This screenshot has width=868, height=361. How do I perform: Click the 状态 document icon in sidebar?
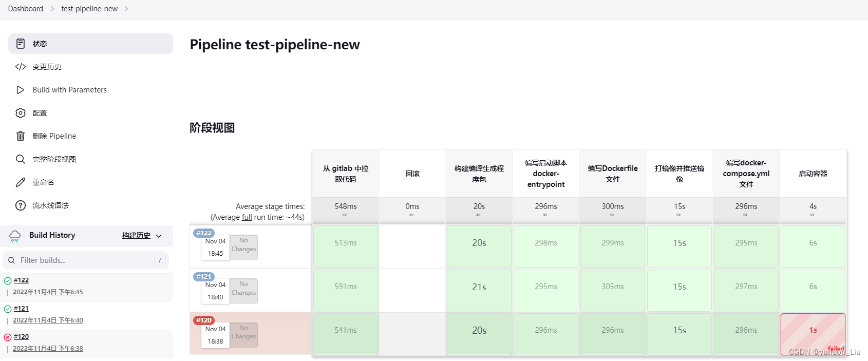[x=21, y=44]
